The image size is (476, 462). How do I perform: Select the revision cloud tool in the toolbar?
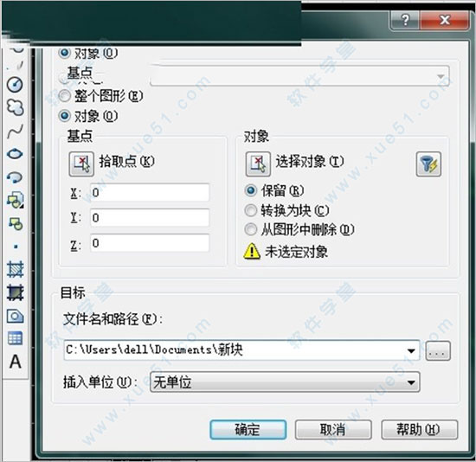click(15, 107)
